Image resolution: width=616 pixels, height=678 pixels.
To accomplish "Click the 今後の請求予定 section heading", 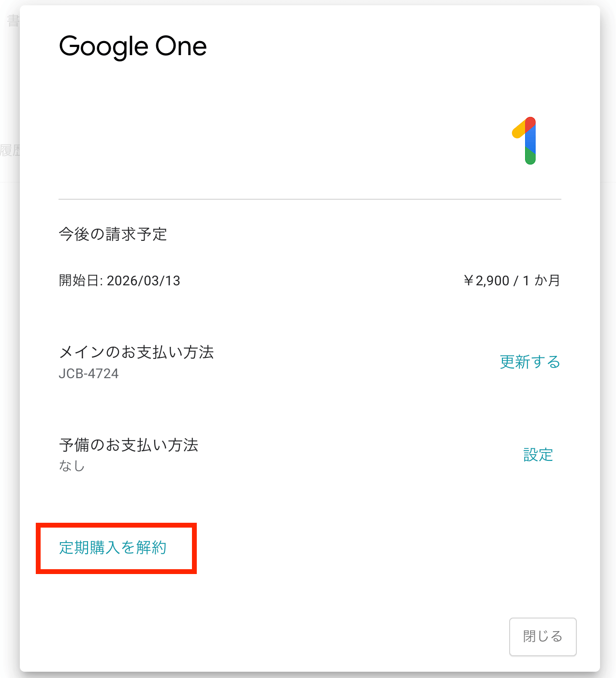I will pos(113,234).
